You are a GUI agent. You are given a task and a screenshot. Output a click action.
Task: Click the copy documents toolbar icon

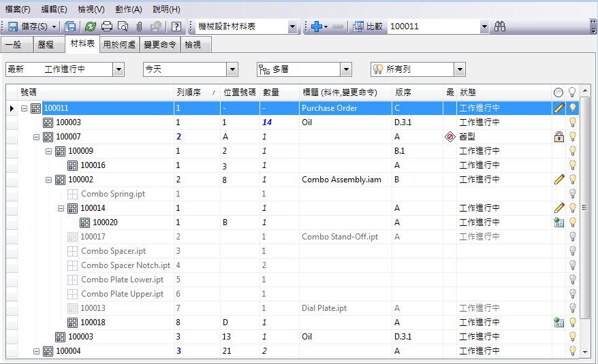(x=70, y=27)
